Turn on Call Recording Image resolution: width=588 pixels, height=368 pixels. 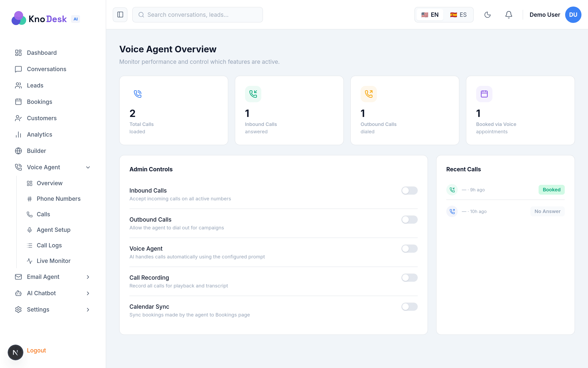[409, 277]
